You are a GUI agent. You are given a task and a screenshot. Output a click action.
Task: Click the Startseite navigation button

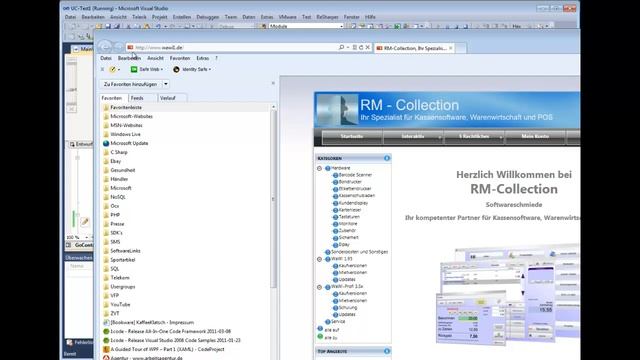tap(352, 137)
